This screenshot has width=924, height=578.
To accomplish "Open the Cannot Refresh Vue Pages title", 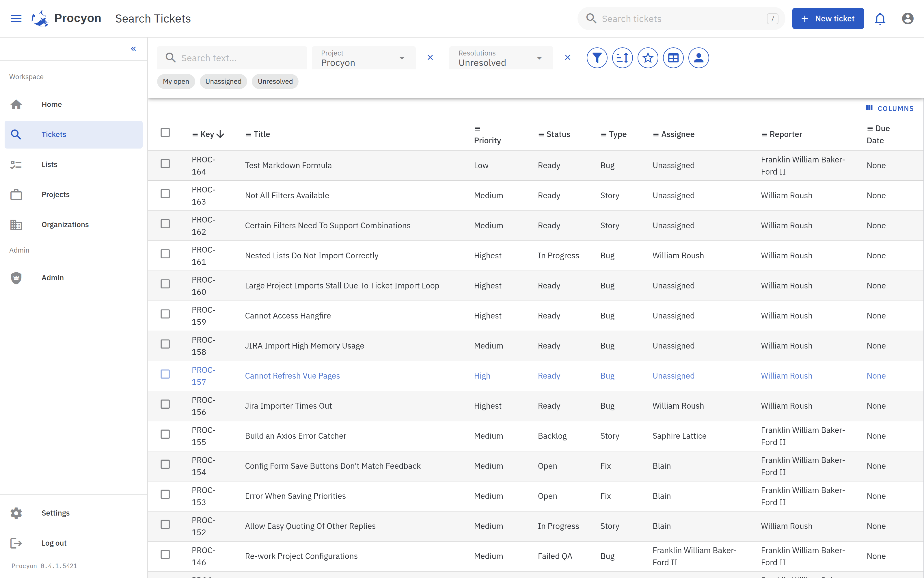I will click(293, 376).
